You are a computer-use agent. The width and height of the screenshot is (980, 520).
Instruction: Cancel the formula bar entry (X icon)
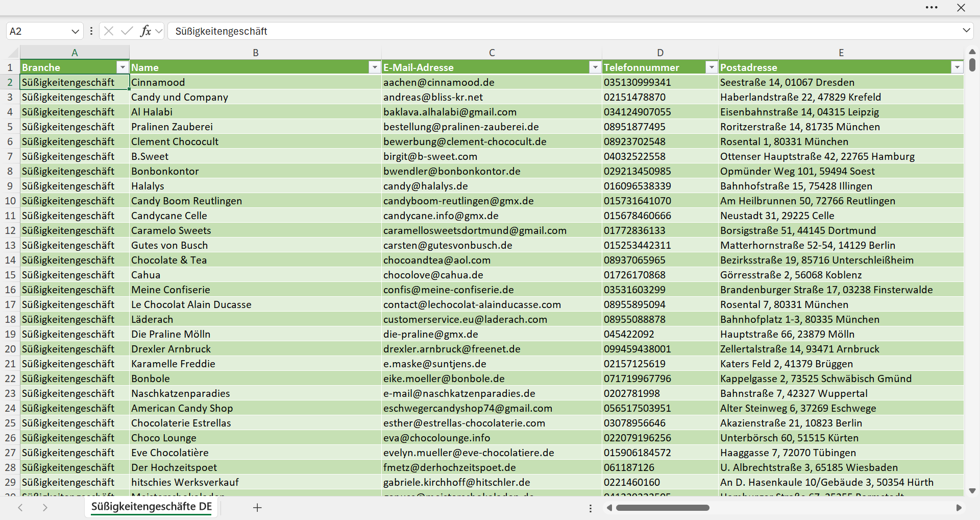109,31
